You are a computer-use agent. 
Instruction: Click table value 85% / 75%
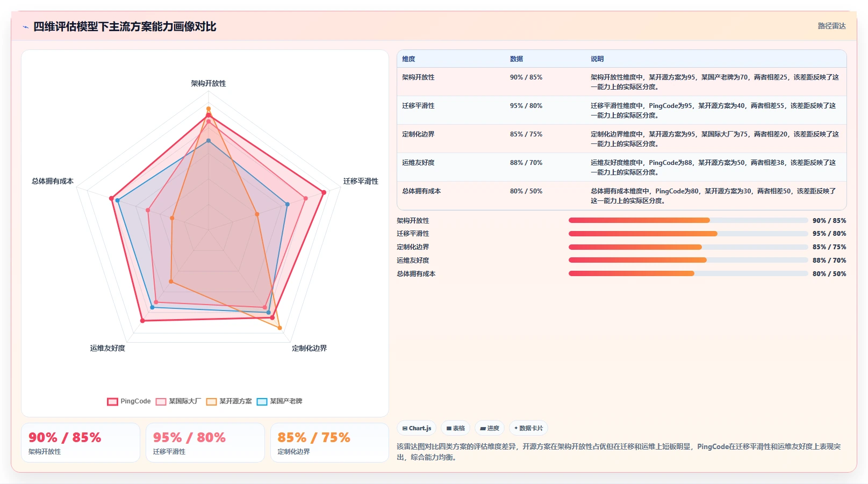(x=526, y=134)
